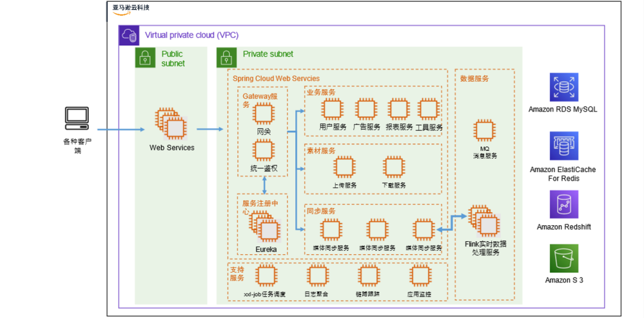Select the Web Services stacked chip icon
This screenshot has height=318, width=644.
pos(171,123)
